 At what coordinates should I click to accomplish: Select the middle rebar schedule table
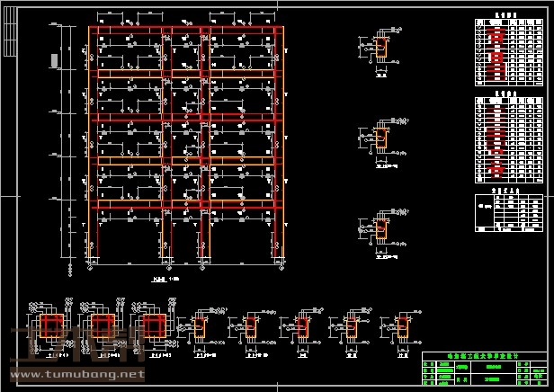(509, 136)
